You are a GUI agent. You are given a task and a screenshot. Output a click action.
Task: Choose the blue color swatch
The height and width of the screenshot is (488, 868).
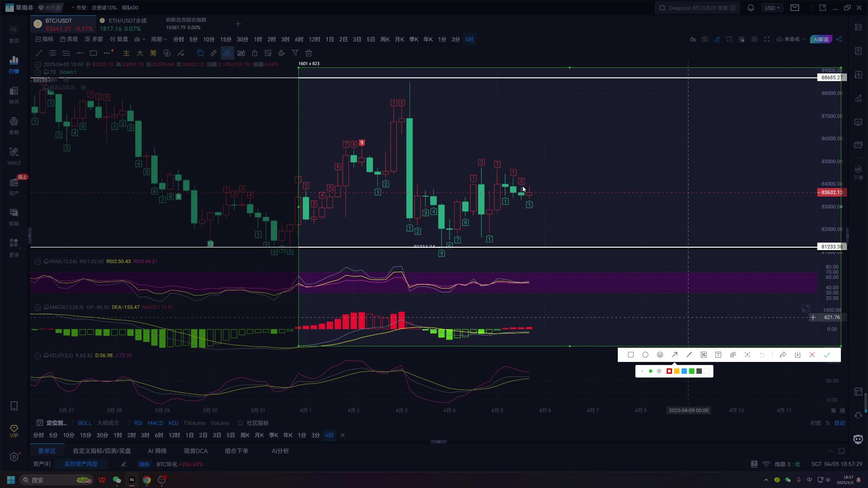pos(684,371)
